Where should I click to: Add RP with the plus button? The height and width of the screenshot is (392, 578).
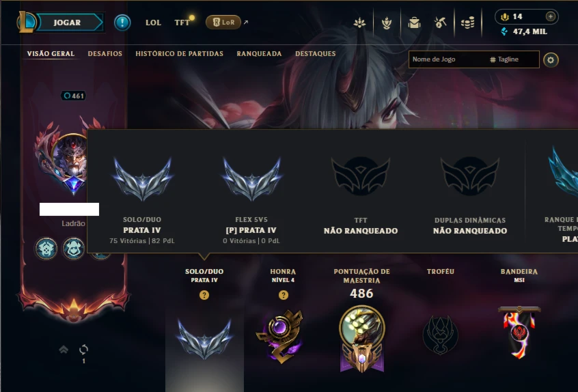click(551, 16)
